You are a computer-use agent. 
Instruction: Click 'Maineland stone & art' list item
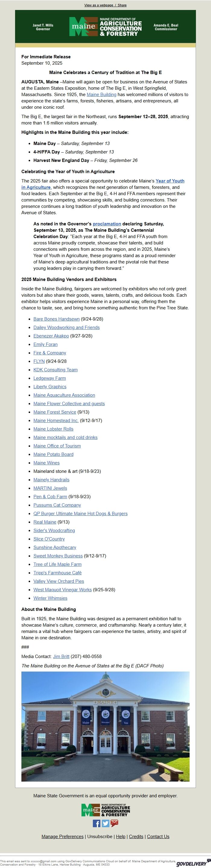tap(67, 471)
